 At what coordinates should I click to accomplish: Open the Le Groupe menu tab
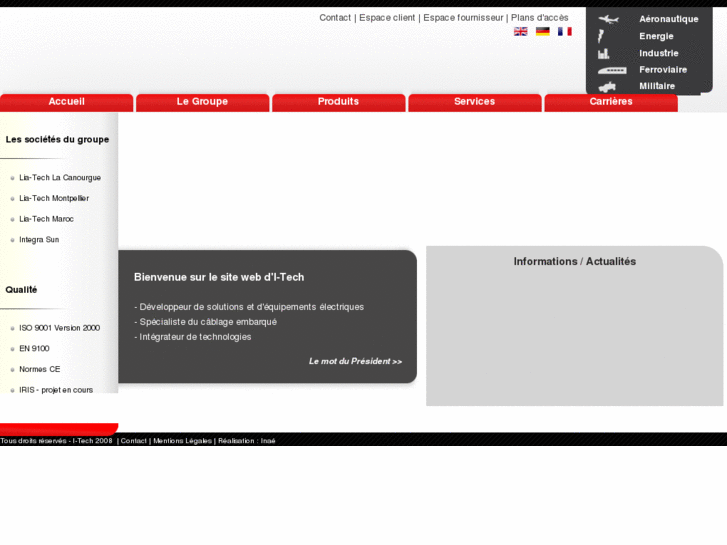pyautogui.click(x=203, y=103)
